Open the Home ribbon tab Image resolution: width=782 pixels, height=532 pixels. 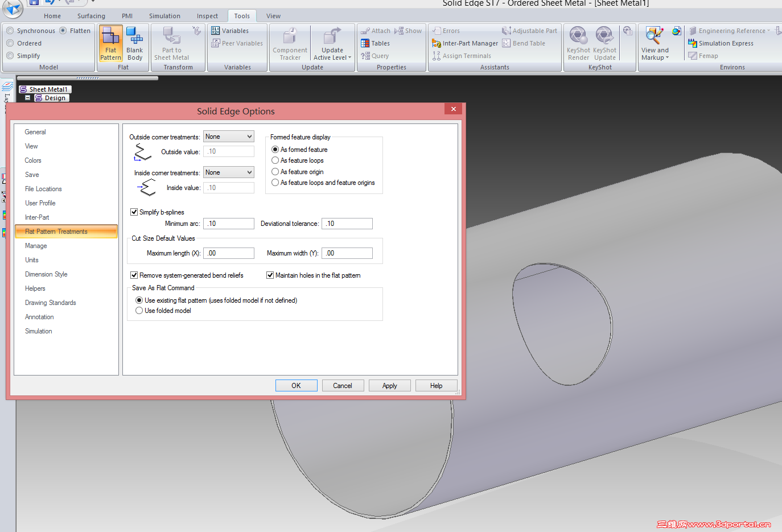[x=52, y=16]
